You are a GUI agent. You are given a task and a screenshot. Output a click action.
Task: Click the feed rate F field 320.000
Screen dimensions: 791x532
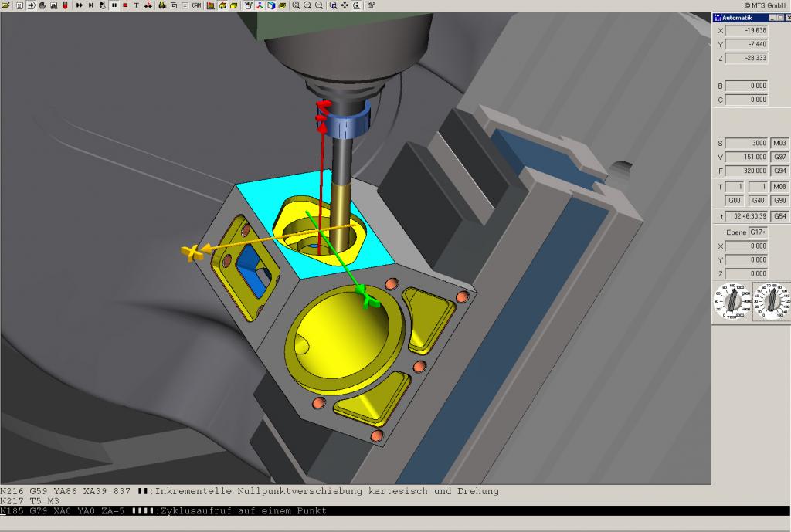click(747, 171)
